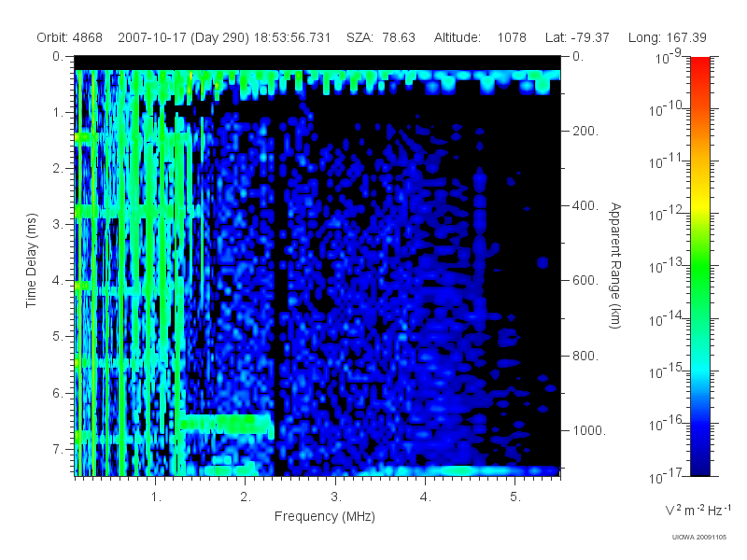
Task: Click the '600.' apparent range tick label
Action: click(x=585, y=281)
